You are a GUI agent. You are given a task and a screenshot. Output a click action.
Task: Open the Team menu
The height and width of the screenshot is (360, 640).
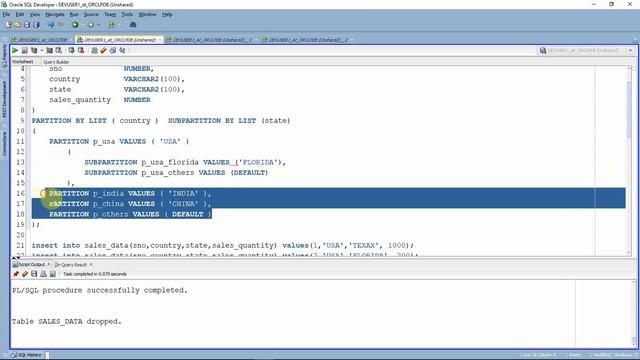[x=110, y=14]
